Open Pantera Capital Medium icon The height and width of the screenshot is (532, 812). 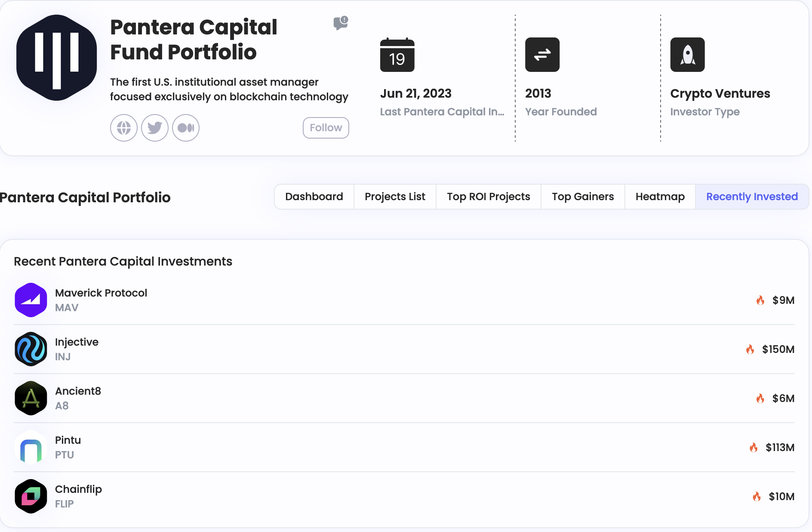(x=186, y=128)
